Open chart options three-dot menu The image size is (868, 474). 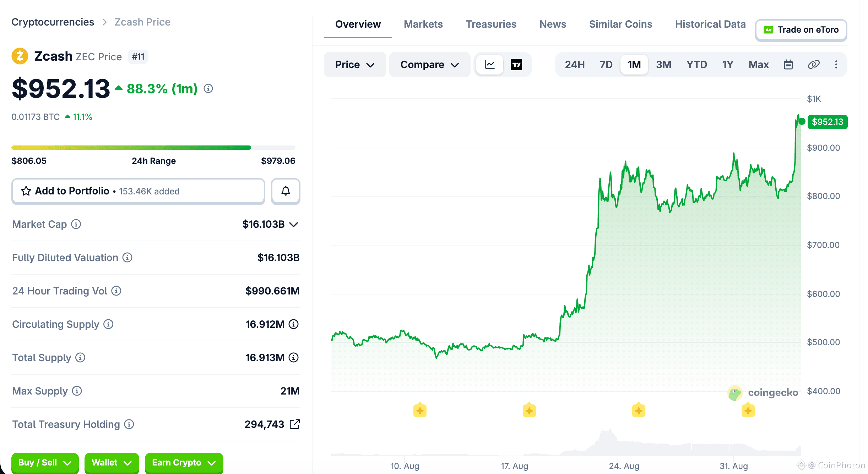coord(836,65)
